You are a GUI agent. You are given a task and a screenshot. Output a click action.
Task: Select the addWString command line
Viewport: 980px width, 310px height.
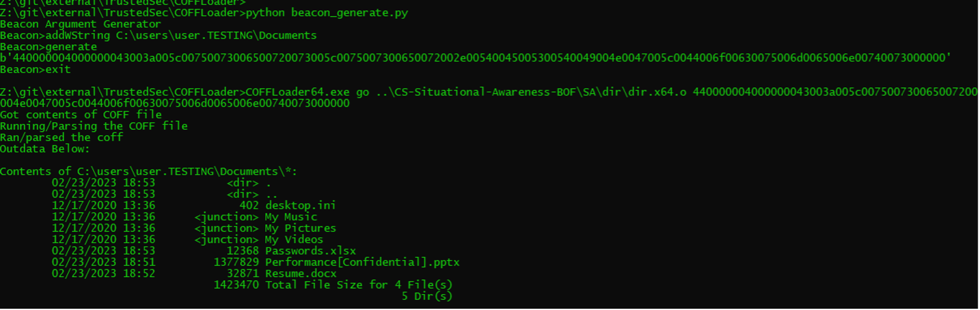pos(158,35)
